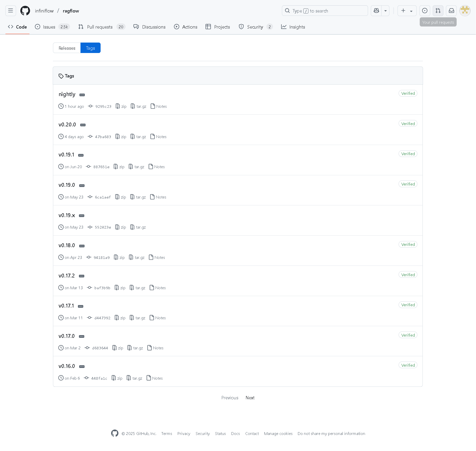Image resolution: width=476 pixels, height=451 pixels.
Task: Open the v0.20.0 tag link
Action: (x=67, y=125)
